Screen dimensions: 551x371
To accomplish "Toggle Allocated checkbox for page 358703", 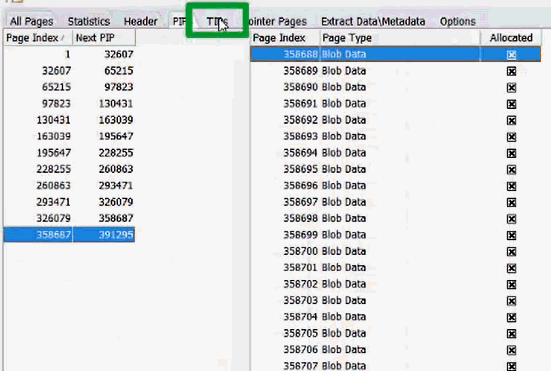I will coord(511,301).
